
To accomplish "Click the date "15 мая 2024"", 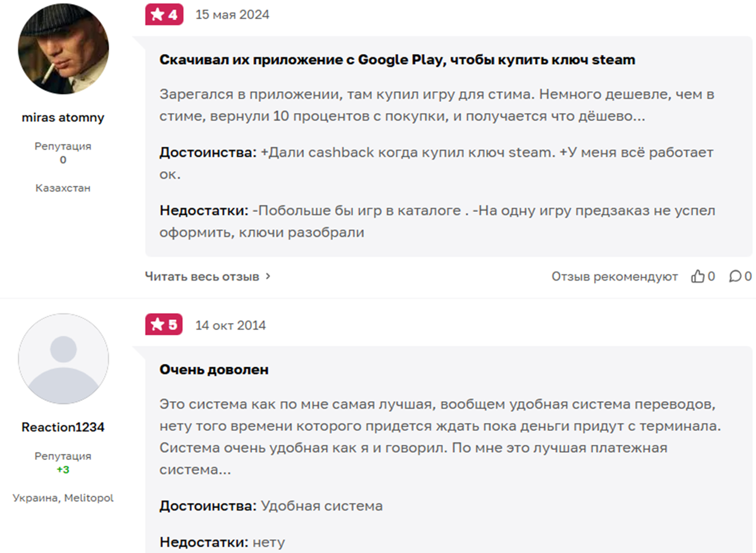I will click(232, 15).
